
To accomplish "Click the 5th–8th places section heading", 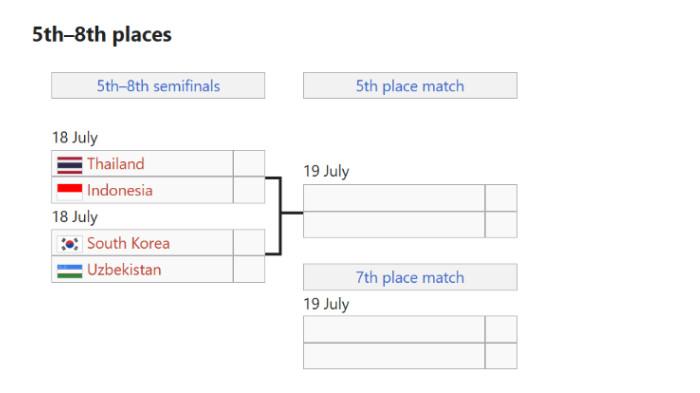I will click(102, 34).
